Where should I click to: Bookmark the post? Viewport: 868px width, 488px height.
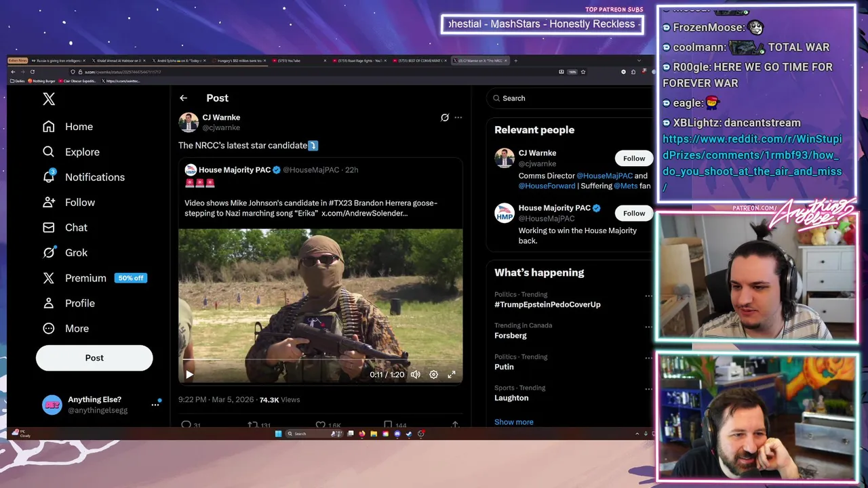click(x=388, y=425)
